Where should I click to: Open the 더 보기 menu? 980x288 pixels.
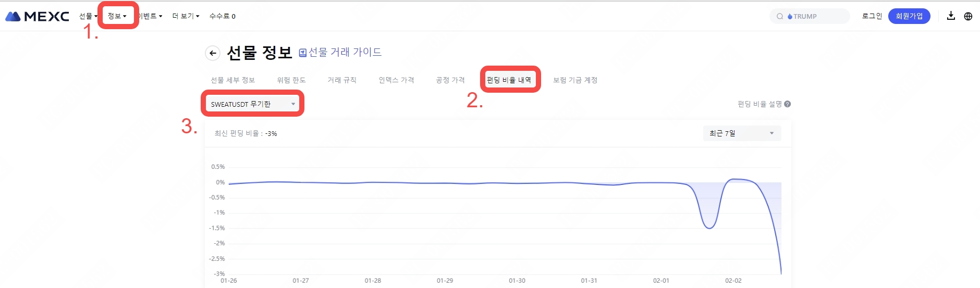tap(186, 16)
